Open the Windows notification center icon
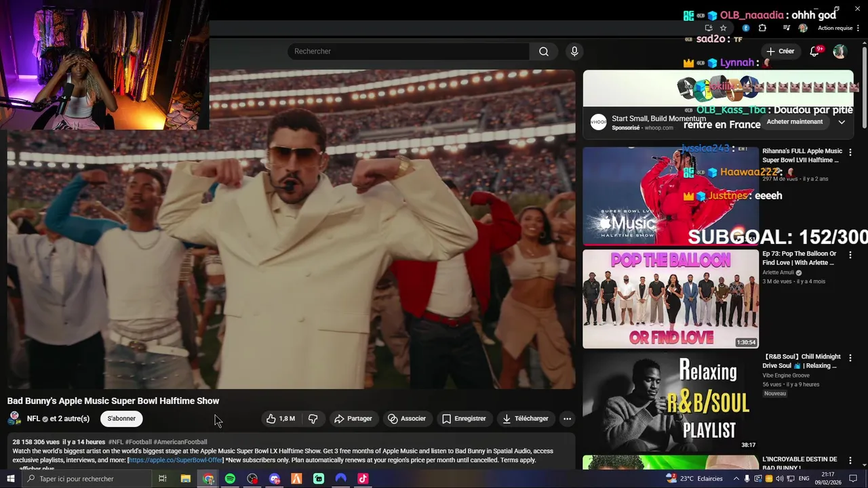The height and width of the screenshot is (488, 868). (x=853, y=479)
